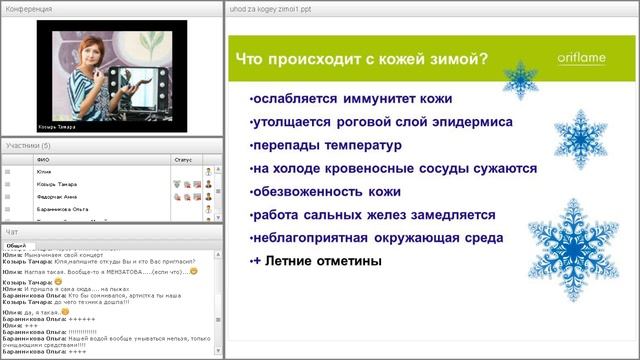640x360 pixels.
Task: Click the oriflame logo link on slide
Action: (x=581, y=58)
